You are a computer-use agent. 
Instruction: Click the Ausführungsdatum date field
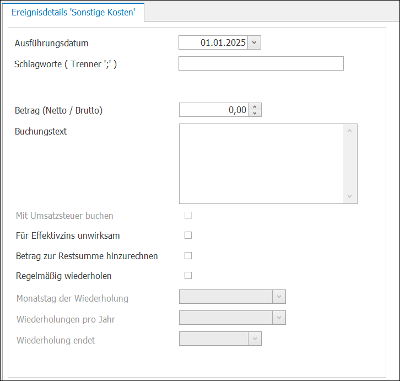[213, 43]
